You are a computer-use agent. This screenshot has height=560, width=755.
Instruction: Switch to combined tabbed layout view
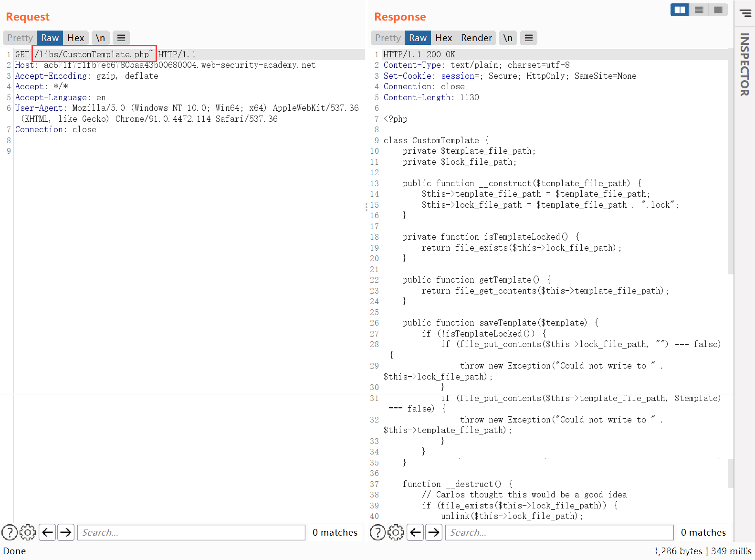718,10
